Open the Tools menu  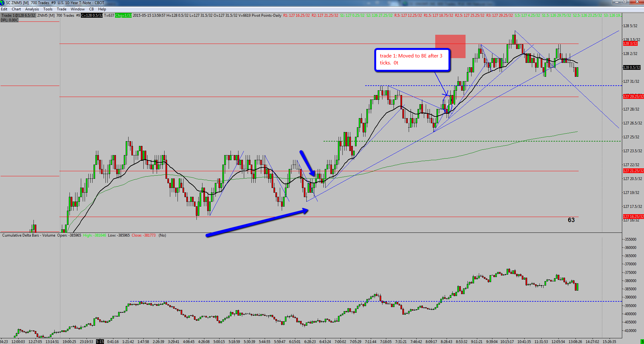(x=48, y=9)
